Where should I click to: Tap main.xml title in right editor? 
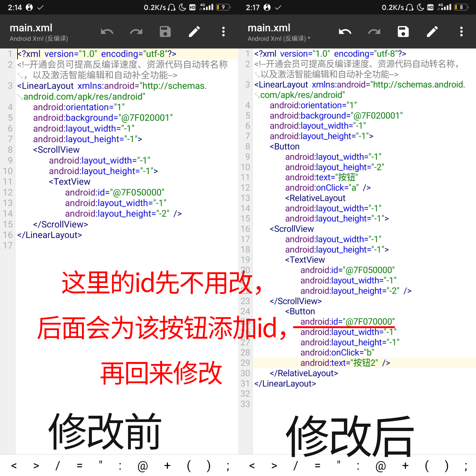(x=269, y=28)
